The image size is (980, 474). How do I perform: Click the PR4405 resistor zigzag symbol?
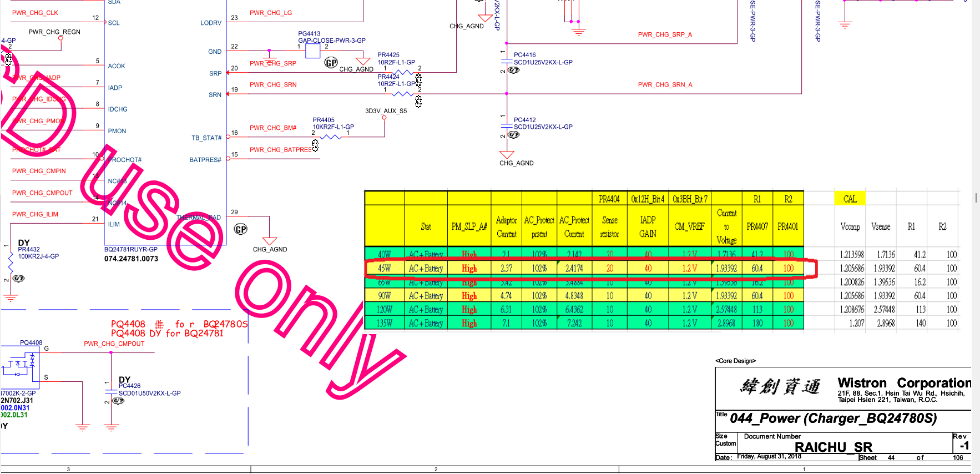pyautogui.click(x=331, y=137)
